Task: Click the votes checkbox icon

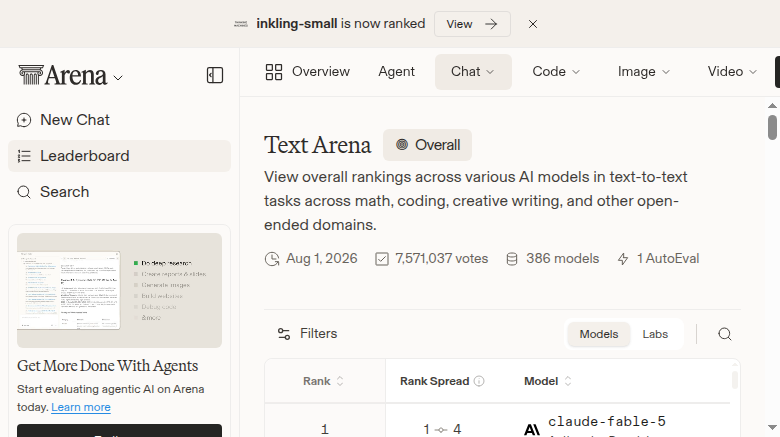Action: tap(382, 259)
